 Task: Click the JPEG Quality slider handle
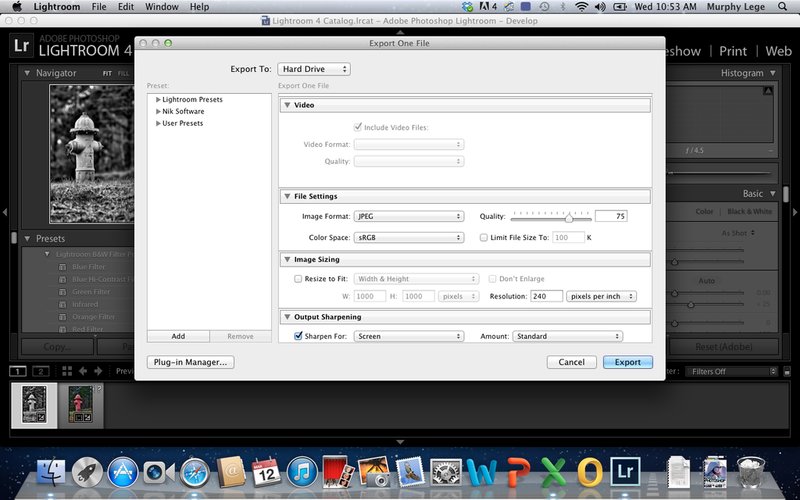click(568, 218)
